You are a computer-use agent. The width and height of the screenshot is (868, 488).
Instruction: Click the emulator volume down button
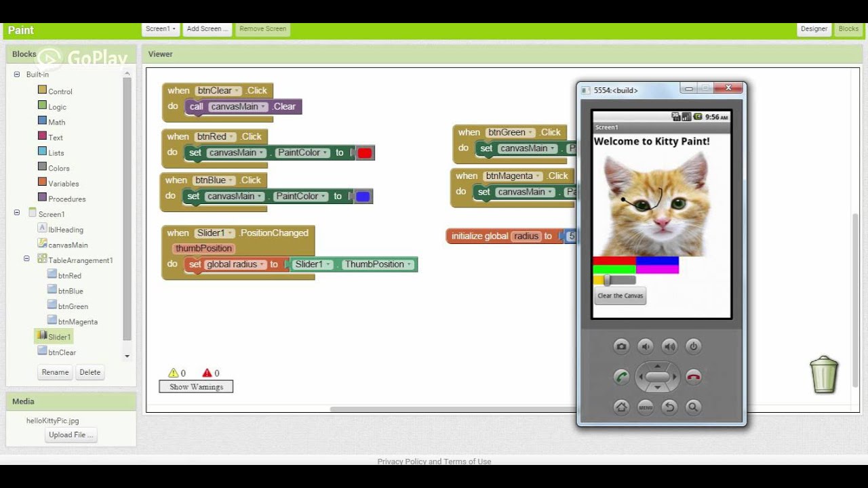[x=646, y=346]
